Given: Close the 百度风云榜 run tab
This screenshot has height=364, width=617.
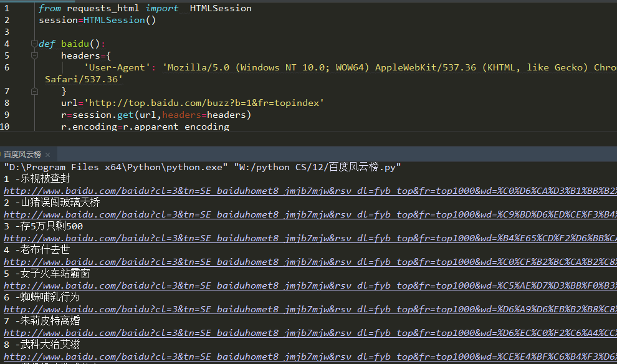Looking at the screenshot, I should click(47, 155).
